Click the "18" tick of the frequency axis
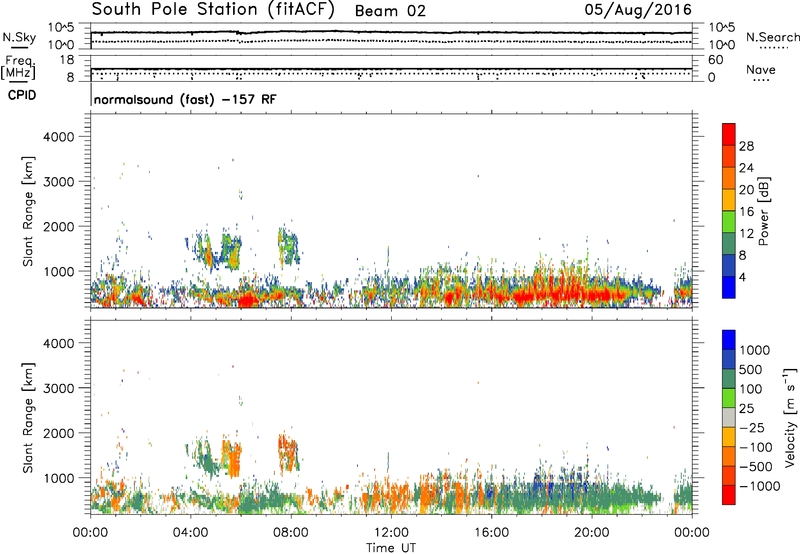Viewport: 800px width, 554px height. tap(67, 60)
